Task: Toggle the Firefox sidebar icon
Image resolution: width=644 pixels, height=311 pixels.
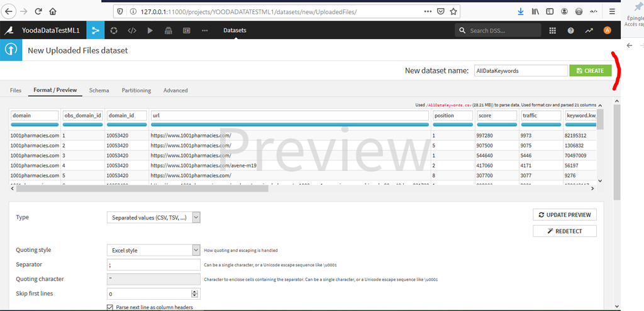Action: (x=550, y=12)
